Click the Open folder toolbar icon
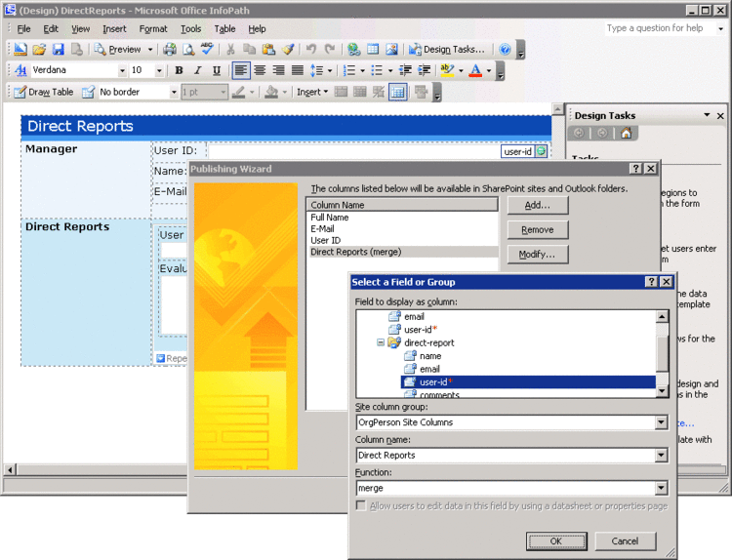This screenshot has height=560, width=732. [39, 49]
